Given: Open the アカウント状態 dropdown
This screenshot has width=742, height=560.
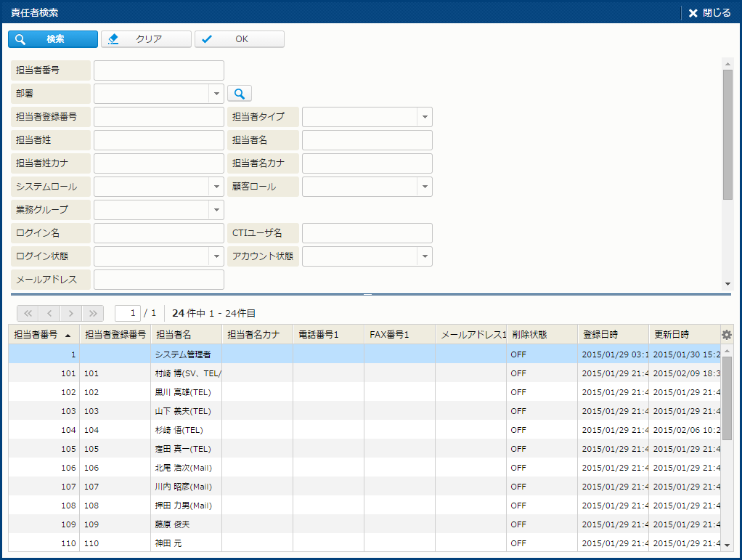Looking at the screenshot, I should pyautogui.click(x=424, y=256).
